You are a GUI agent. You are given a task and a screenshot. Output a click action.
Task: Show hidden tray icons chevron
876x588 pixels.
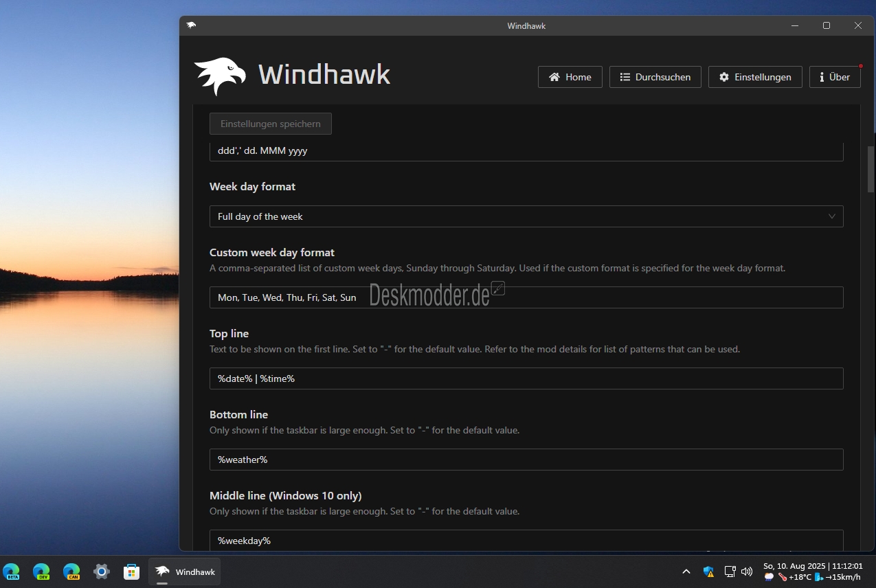point(686,572)
